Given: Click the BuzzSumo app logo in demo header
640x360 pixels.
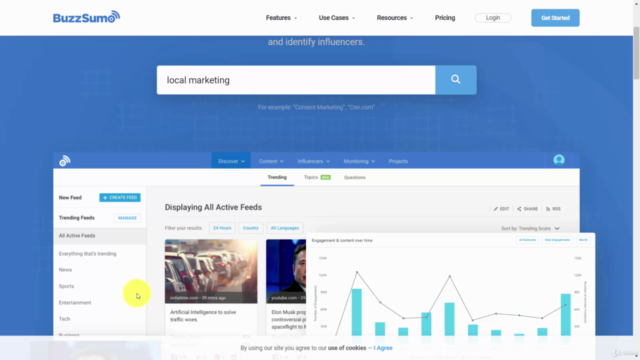Looking at the screenshot, I should point(64,161).
